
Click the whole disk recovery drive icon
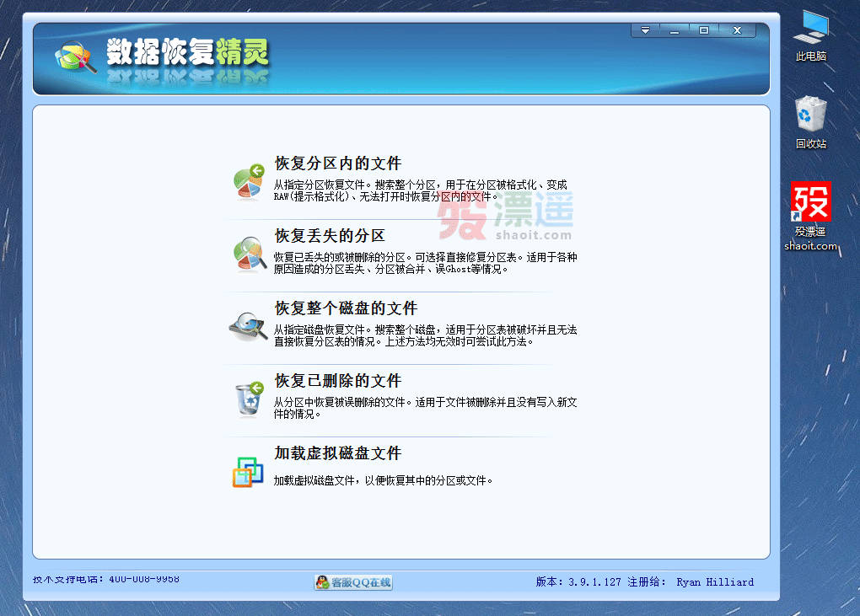[249, 326]
